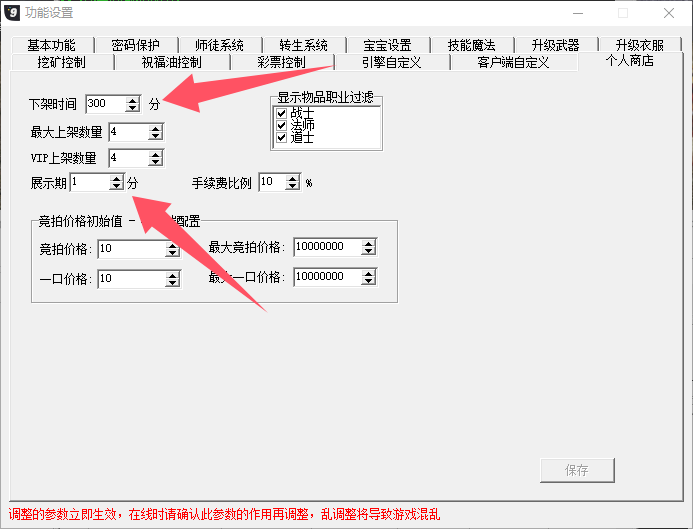Increase 最大一口价格 with the up arrow
The height and width of the screenshot is (529, 693).
[x=368, y=274]
